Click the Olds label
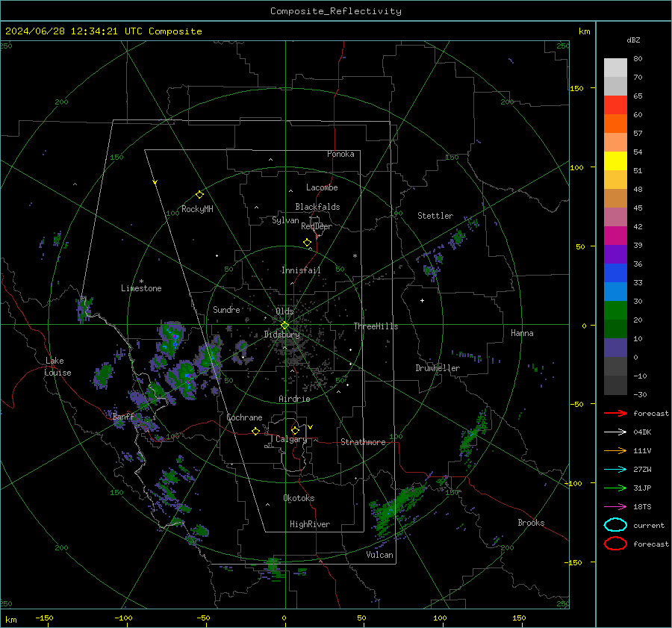The width and height of the screenshot is (672, 628). [x=284, y=311]
